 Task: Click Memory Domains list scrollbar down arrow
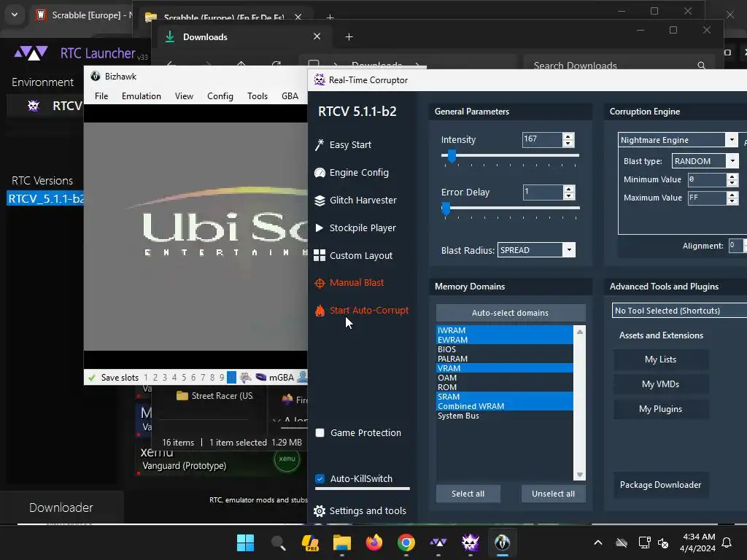[x=579, y=475]
